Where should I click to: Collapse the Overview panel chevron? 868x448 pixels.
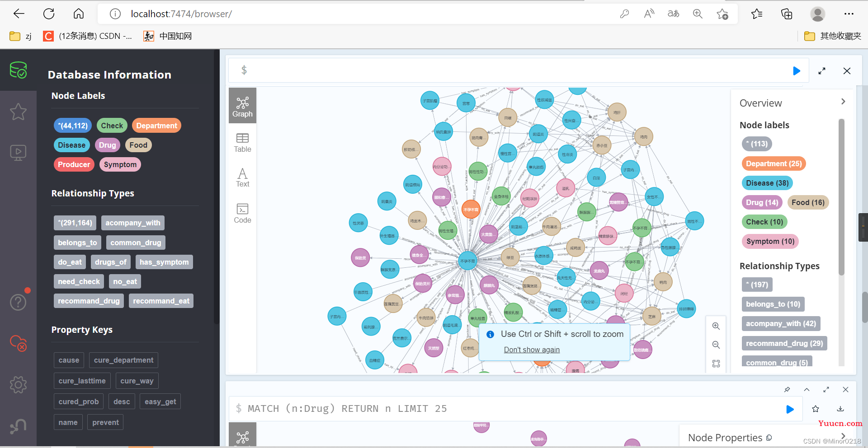(843, 102)
